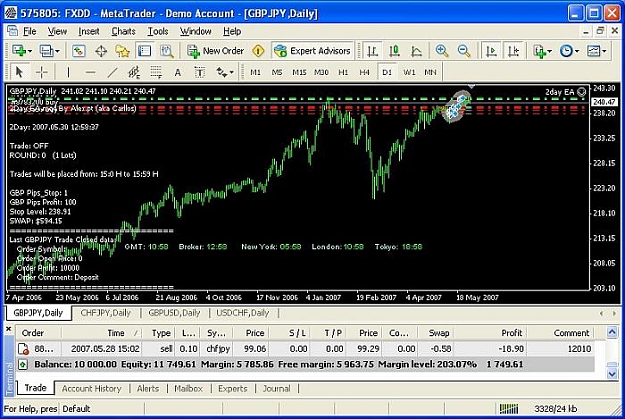This screenshot has height=419, width=625.
Task: Set timeframe to H4
Action: pyautogui.click(x=364, y=72)
